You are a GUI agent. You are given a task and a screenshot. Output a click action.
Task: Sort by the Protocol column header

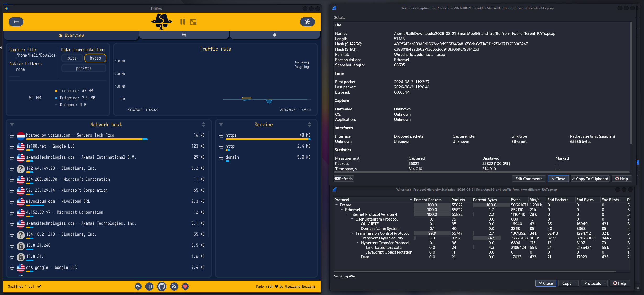pos(373,200)
